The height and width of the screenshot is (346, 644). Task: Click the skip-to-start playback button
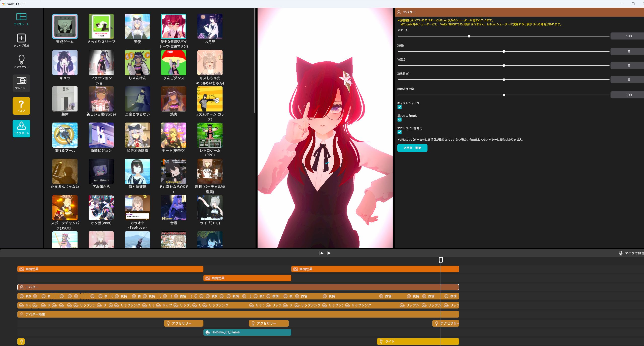(321, 253)
